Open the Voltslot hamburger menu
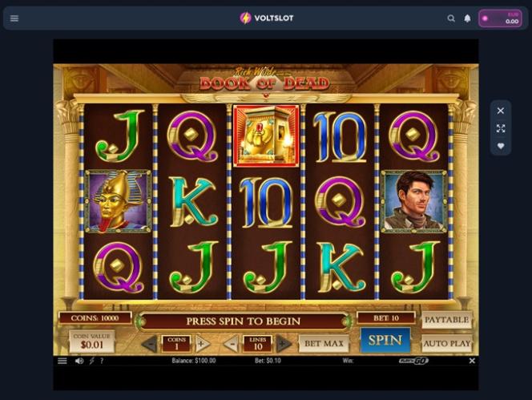This screenshot has width=532, height=400. click(x=14, y=18)
